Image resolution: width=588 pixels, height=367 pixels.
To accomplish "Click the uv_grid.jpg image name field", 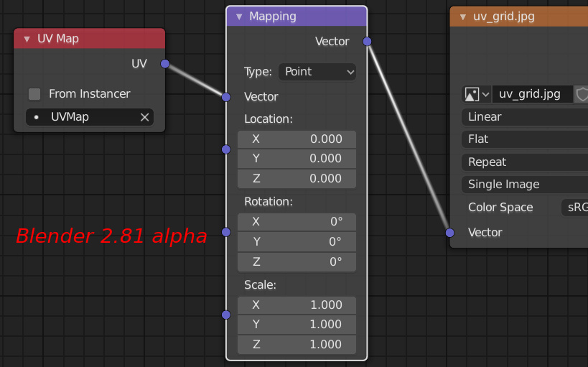I will coord(533,94).
